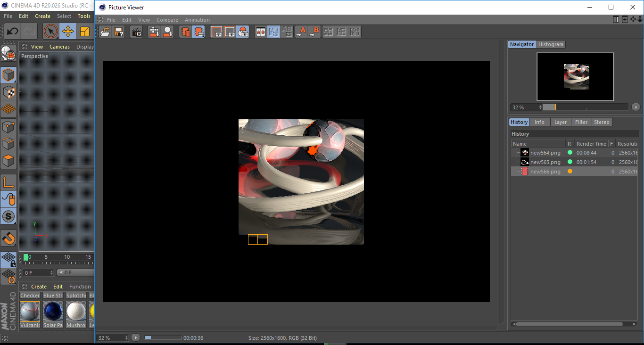This screenshot has width=644, height=345.
Task: Open the Cinema 4D Create menu
Action: click(x=42, y=16)
